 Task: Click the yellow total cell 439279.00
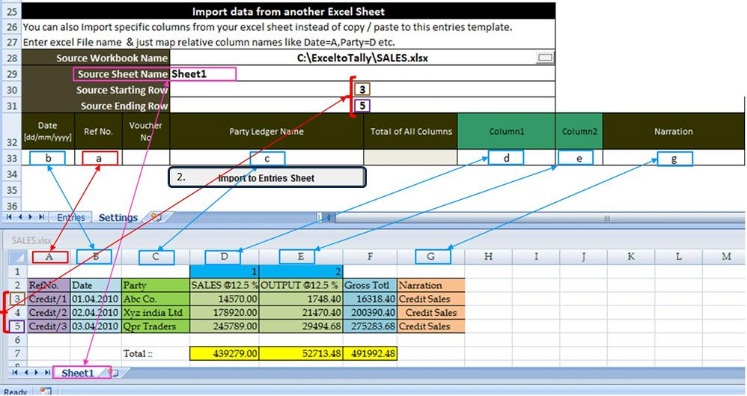pos(224,353)
